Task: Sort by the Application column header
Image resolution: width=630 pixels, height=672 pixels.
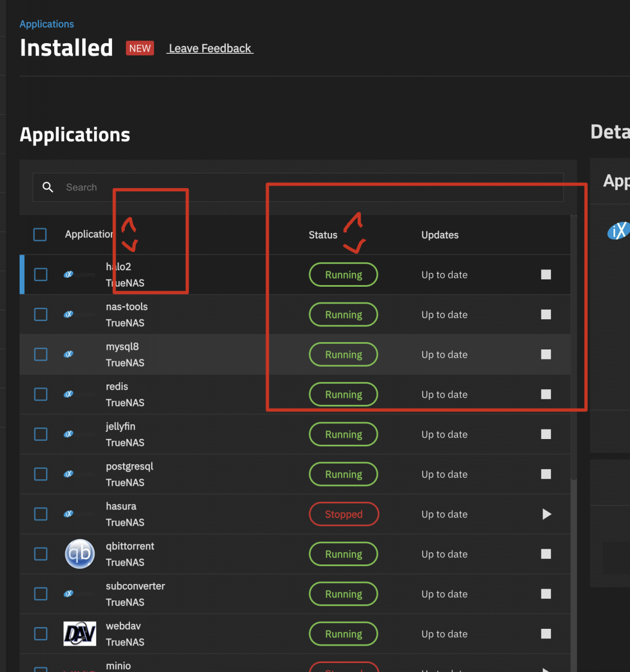Action: click(x=88, y=235)
